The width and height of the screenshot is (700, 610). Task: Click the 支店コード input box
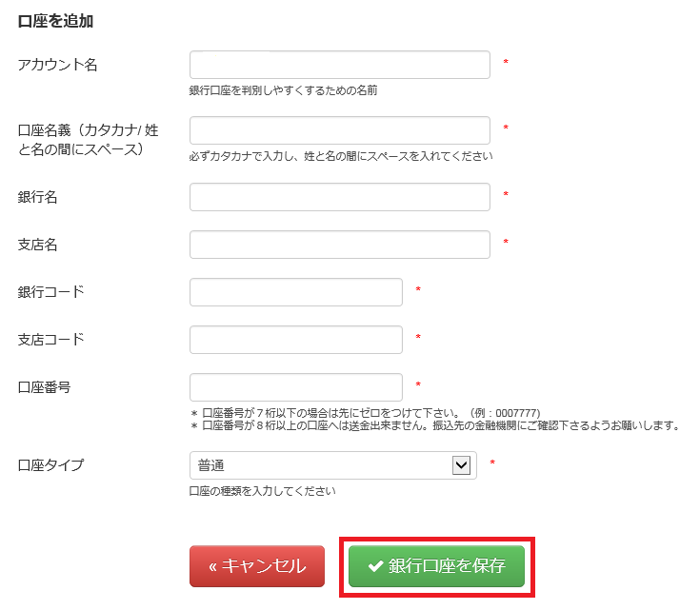[296, 340]
